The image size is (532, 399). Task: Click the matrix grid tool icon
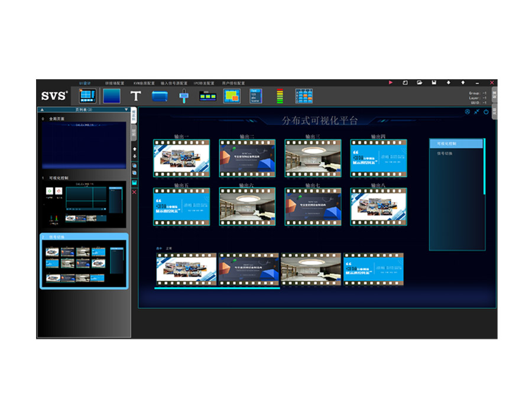(304, 96)
